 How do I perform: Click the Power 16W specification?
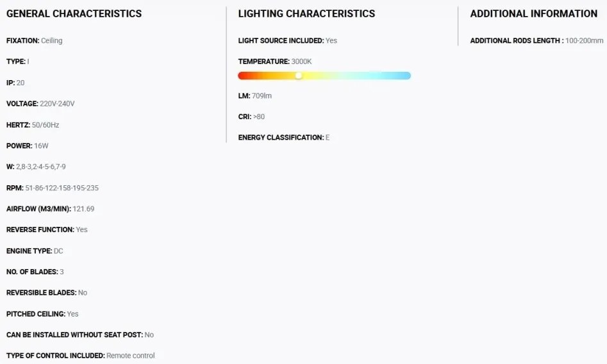[x=28, y=146]
